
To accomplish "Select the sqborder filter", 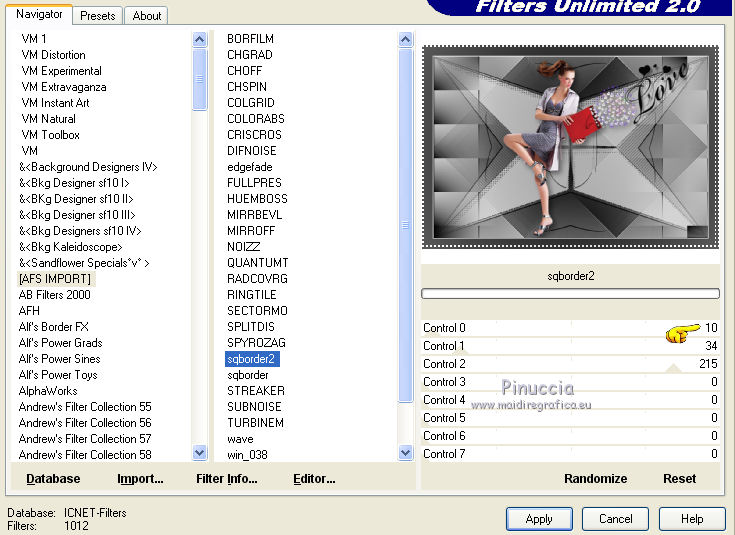I will click(x=248, y=375).
